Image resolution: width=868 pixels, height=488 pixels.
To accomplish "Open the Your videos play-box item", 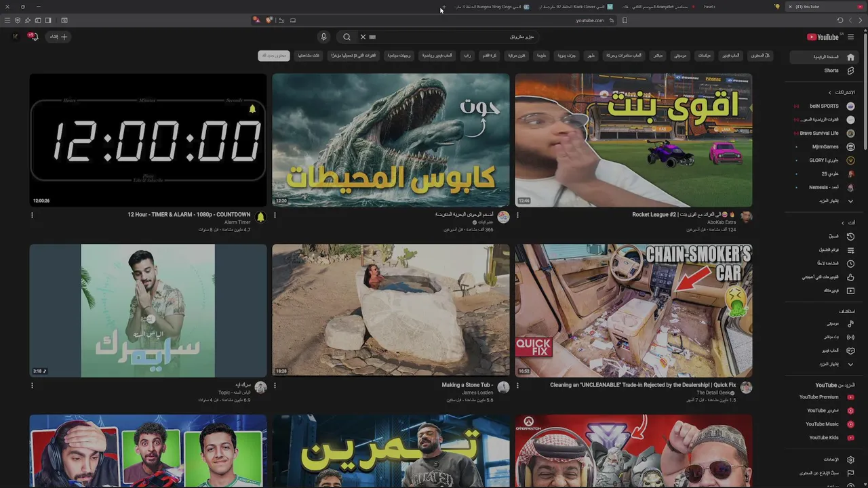I will click(x=850, y=291).
